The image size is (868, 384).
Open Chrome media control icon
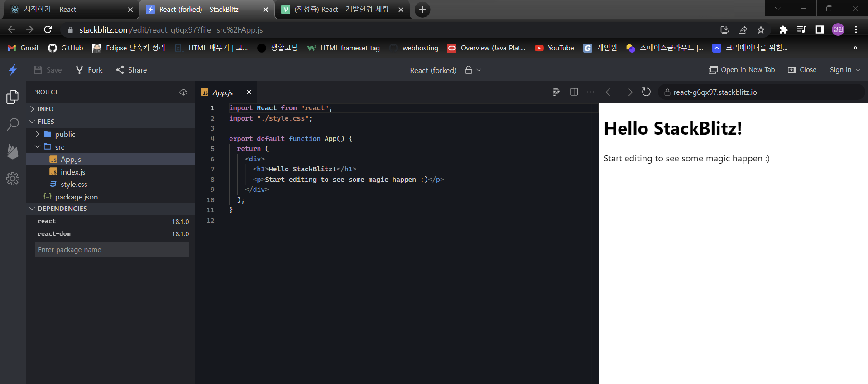click(x=801, y=29)
